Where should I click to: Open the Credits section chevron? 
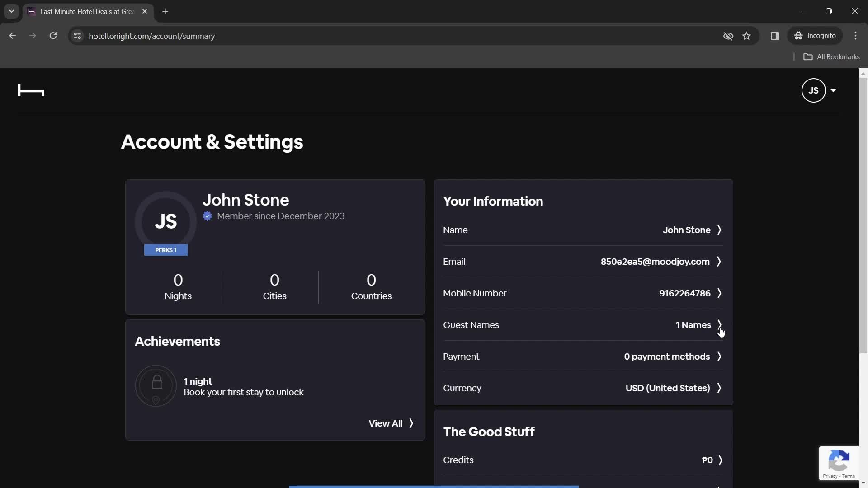(720, 460)
